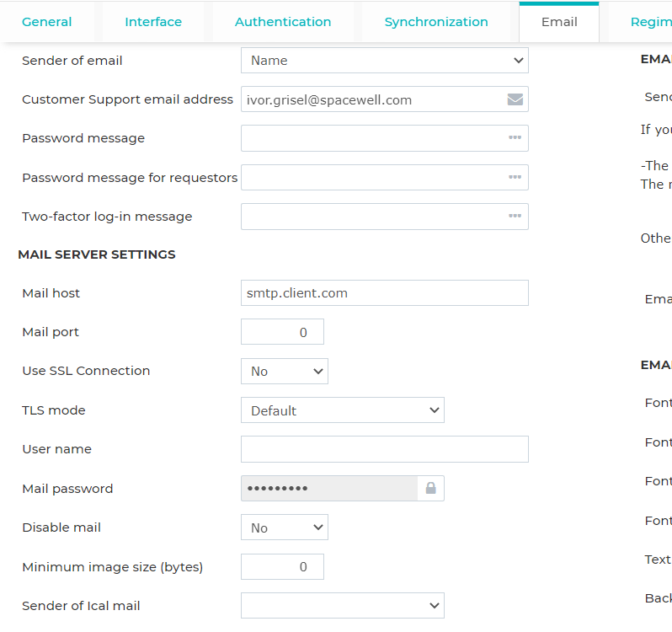The width and height of the screenshot is (672, 632).
Task: Open the Sender of email dropdown
Action: click(x=385, y=61)
